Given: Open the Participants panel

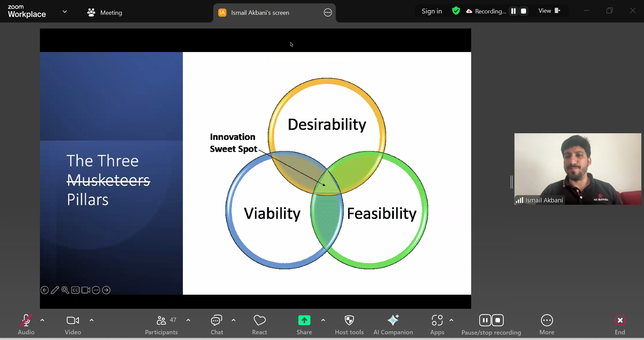Looking at the screenshot, I should pyautogui.click(x=161, y=324).
